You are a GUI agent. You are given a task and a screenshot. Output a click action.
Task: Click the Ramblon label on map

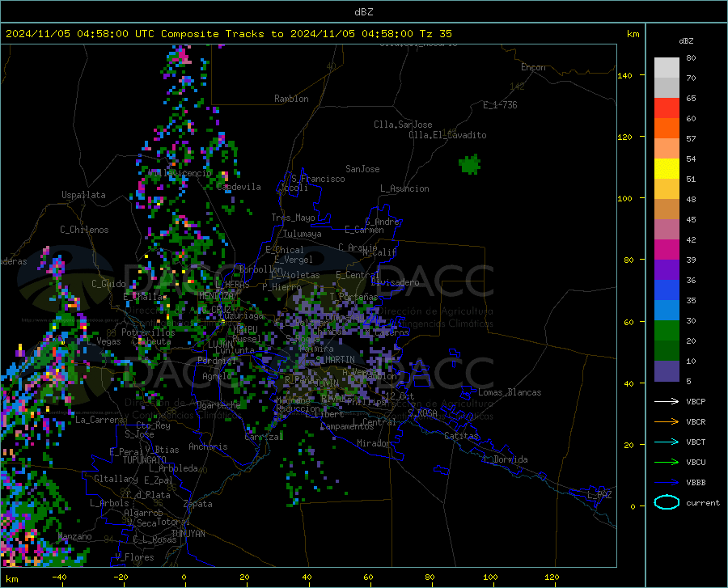(x=291, y=99)
